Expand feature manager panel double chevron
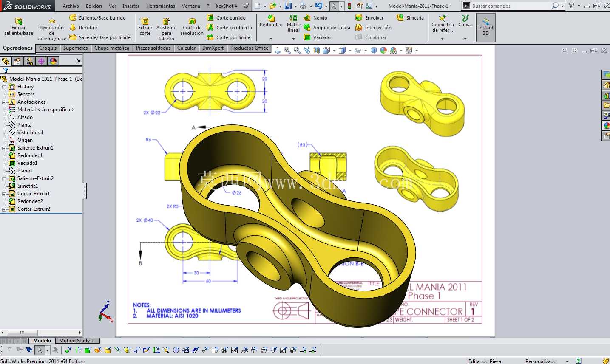Screen dimensions: 610x364 [79, 61]
